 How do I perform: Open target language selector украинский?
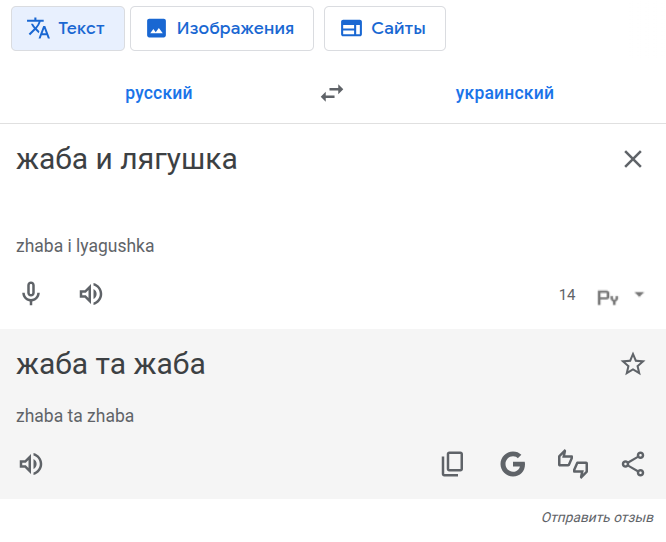pos(505,94)
